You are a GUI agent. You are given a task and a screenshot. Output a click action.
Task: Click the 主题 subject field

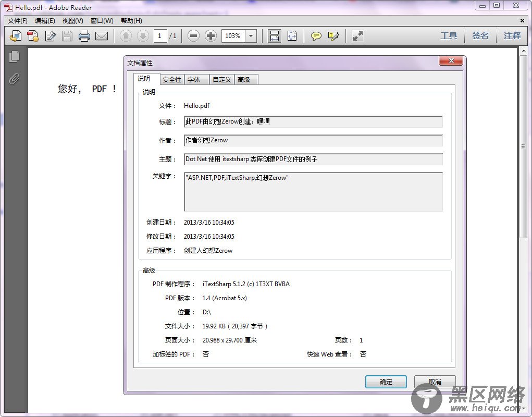[313, 159]
